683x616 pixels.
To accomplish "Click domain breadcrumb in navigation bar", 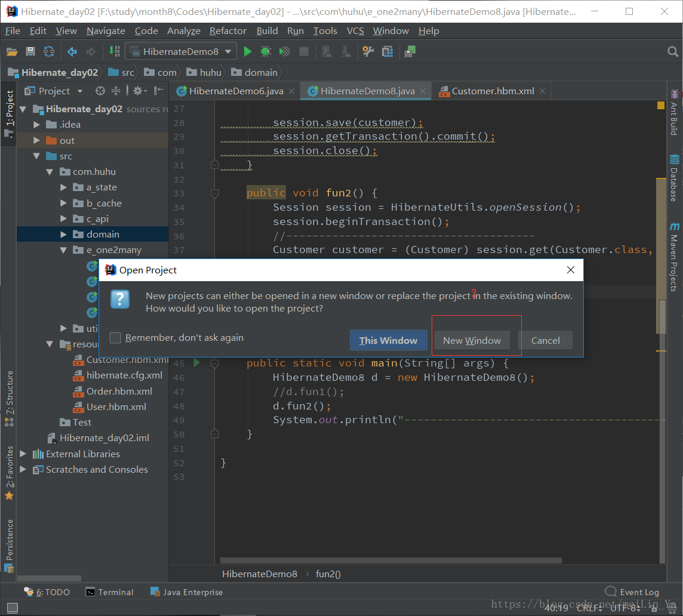I will point(254,72).
